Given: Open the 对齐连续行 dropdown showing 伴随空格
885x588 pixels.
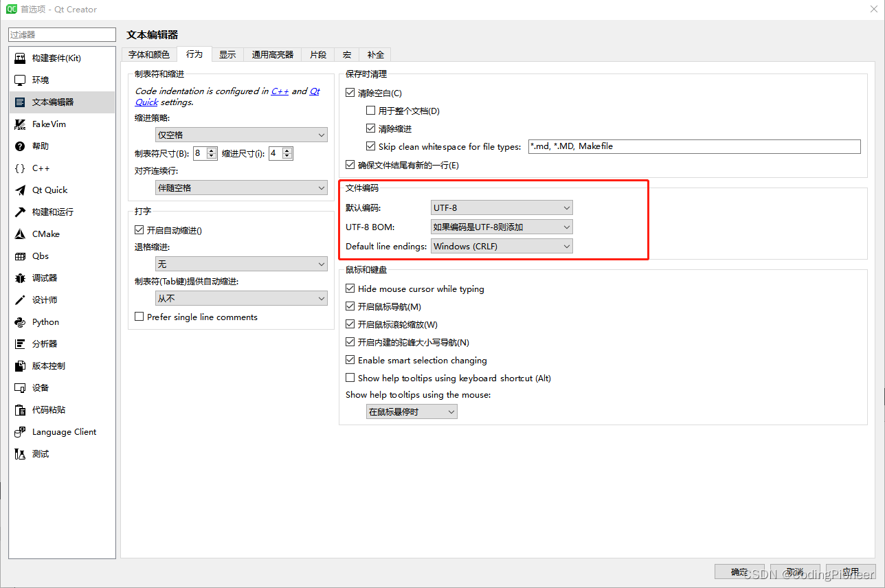Looking at the screenshot, I should (x=241, y=188).
